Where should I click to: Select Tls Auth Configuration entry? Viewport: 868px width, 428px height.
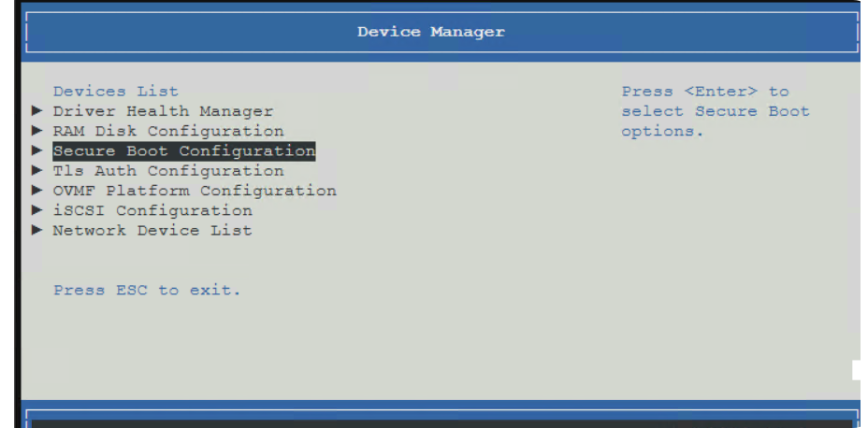click(x=168, y=171)
